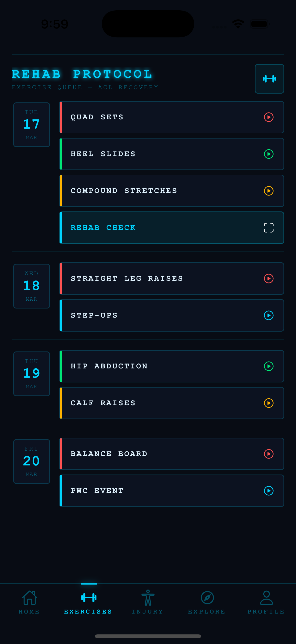Image resolution: width=296 pixels, height=644 pixels.
Task: Switch to the Injury tab
Action: pyautogui.click(x=148, y=602)
